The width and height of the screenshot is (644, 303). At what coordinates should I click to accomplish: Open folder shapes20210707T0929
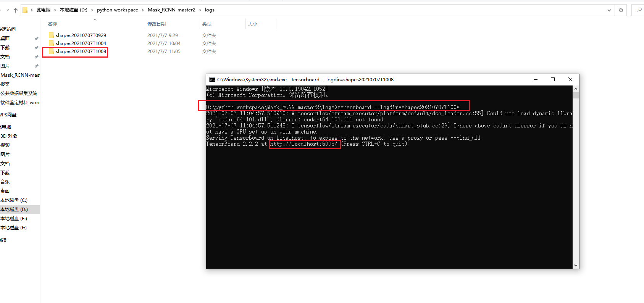pyautogui.click(x=81, y=35)
